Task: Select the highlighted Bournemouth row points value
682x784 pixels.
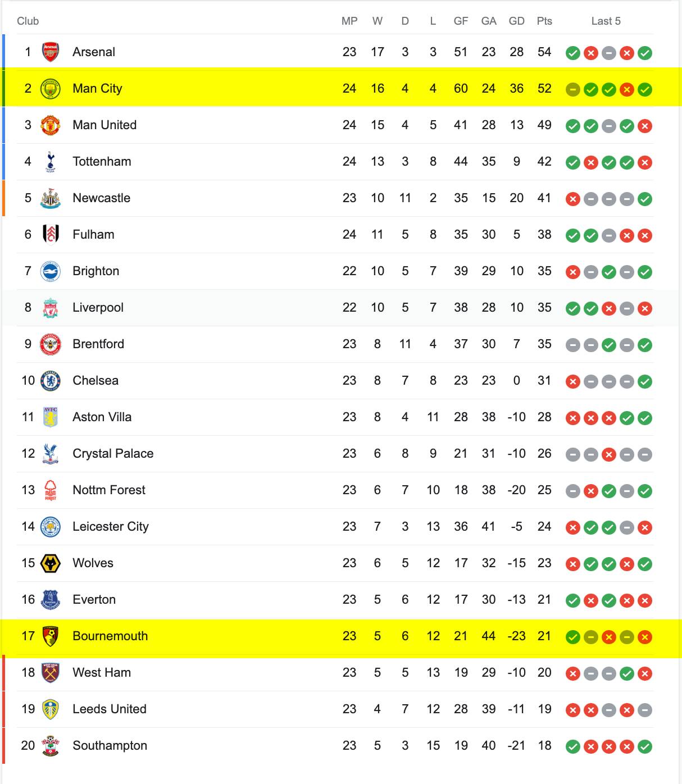Action: (544, 636)
